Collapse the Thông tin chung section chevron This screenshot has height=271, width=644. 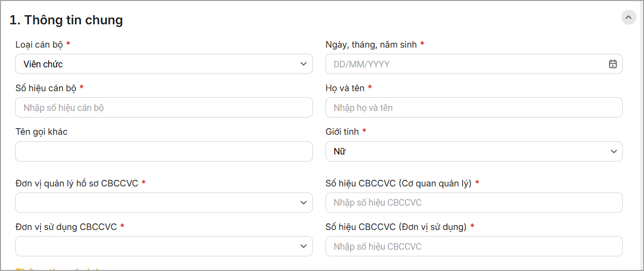[x=628, y=17]
